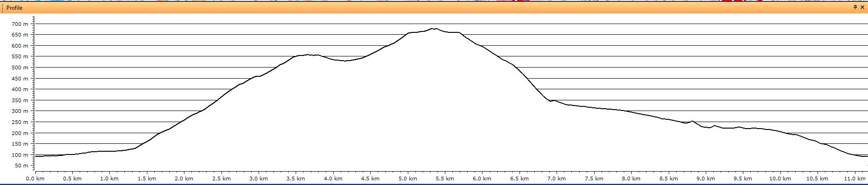Click the 2.0 km distance label

184,179
